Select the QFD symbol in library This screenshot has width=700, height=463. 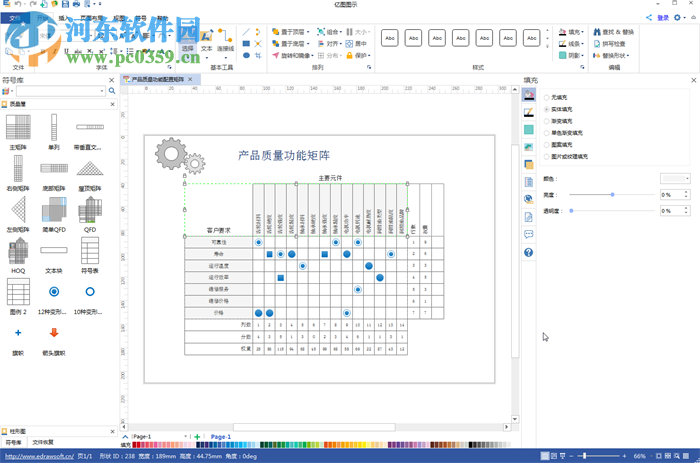pyautogui.click(x=90, y=214)
